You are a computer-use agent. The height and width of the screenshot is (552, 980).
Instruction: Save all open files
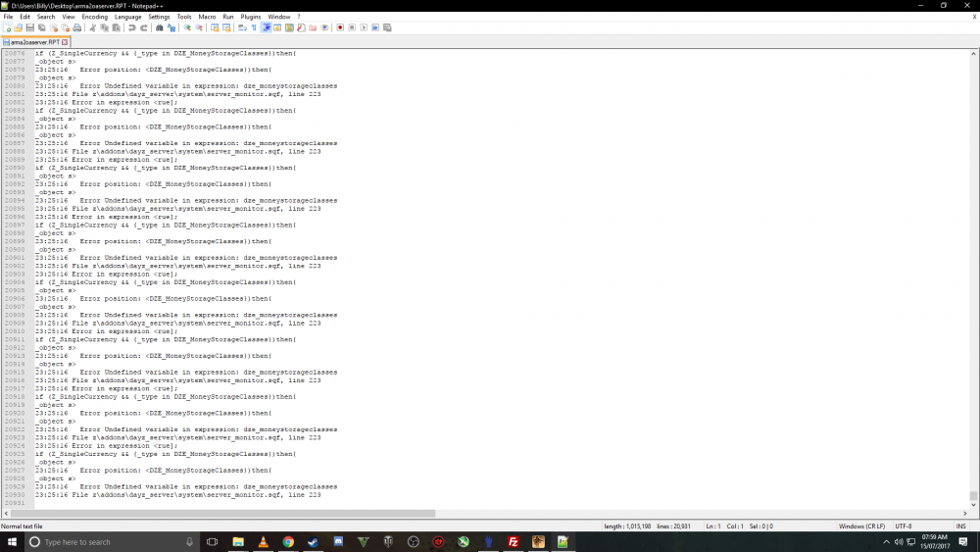click(42, 27)
